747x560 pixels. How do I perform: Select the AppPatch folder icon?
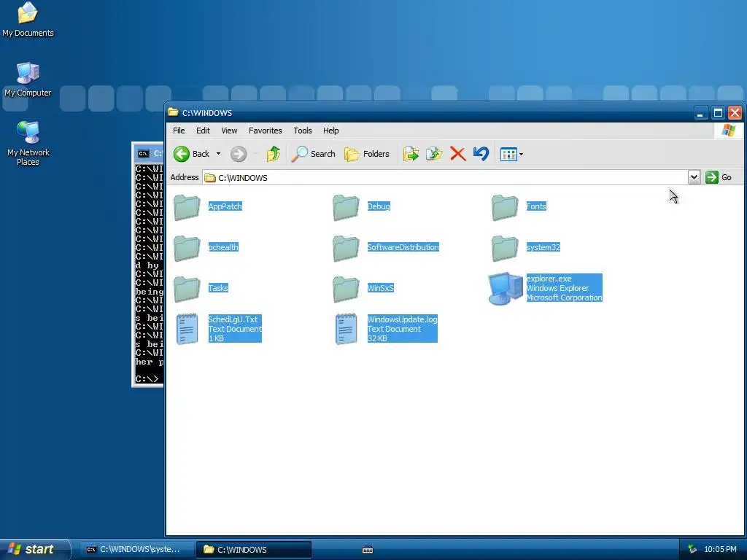(187, 207)
